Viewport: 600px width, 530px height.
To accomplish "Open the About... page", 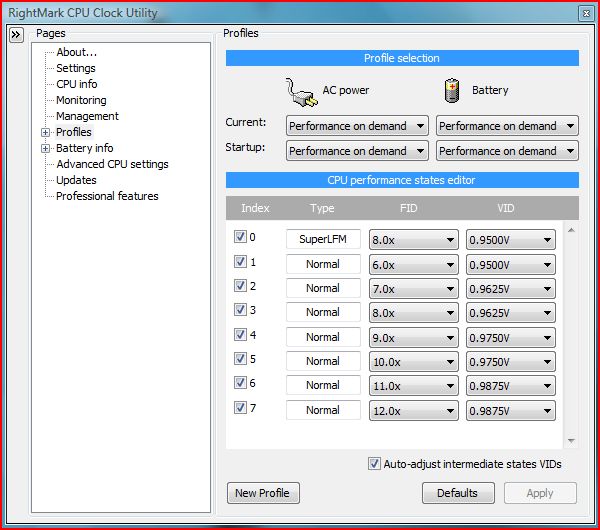I will point(77,52).
